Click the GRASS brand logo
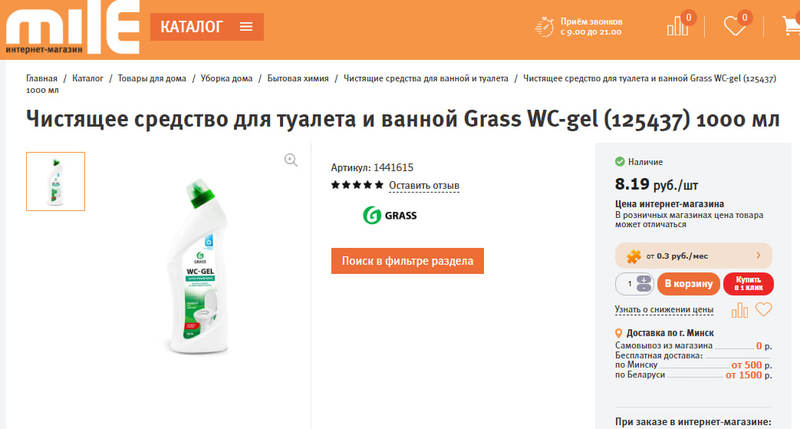The width and height of the screenshot is (800, 429). click(390, 215)
